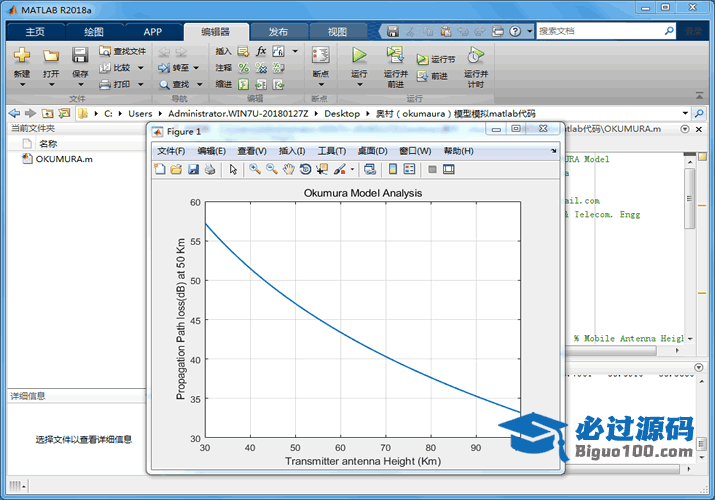Viewport: 715px width, 500px height.
Task: Click the back navigation arrow in address bar
Action: 15,113
